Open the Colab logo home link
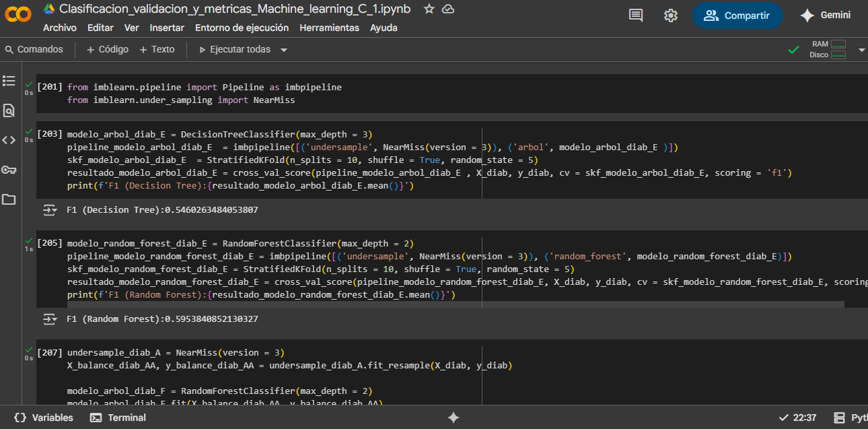Image resolution: width=868 pixels, height=429 pixels. 17,15
